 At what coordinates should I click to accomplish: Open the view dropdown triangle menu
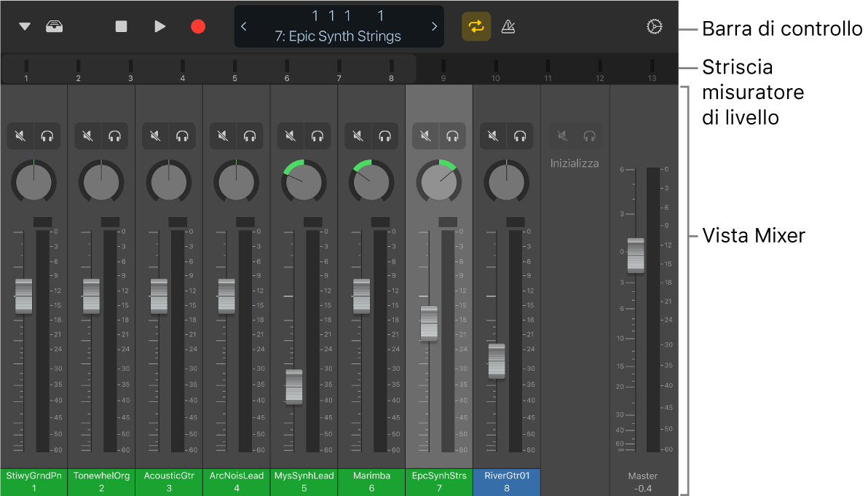(x=24, y=26)
